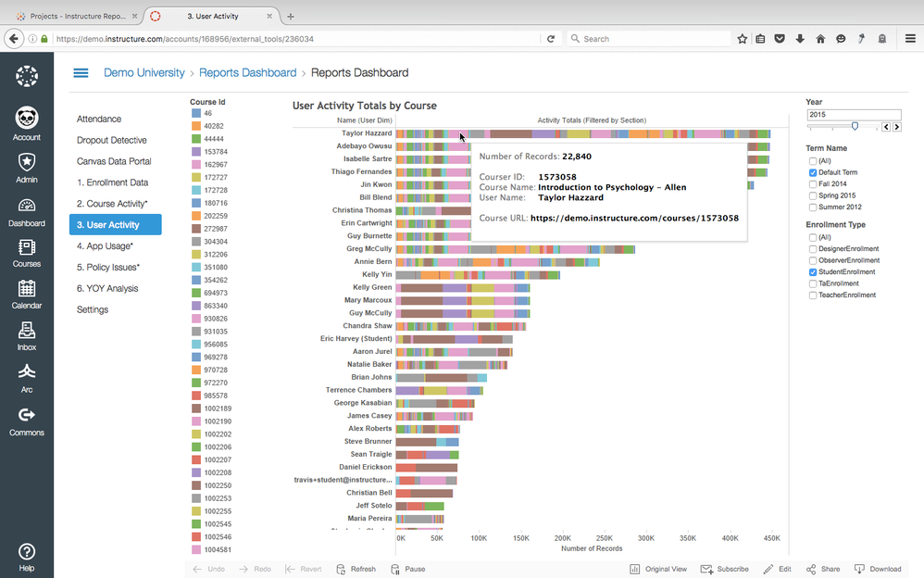The height and width of the screenshot is (578, 924).
Task: Go to browser home page icon
Action: pos(820,38)
